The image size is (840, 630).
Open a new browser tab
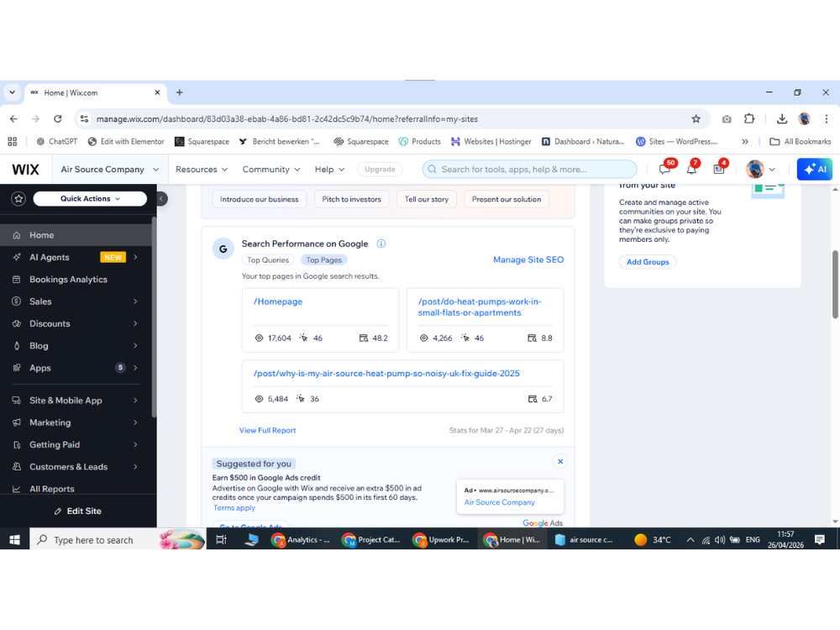coord(180,92)
